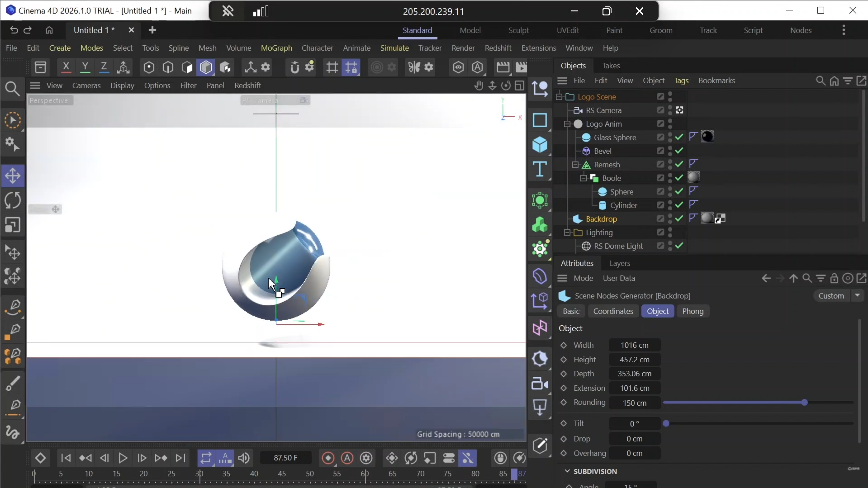Click the Record Active Objects keyframe button
The height and width of the screenshot is (488, 868).
tap(328, 458)
